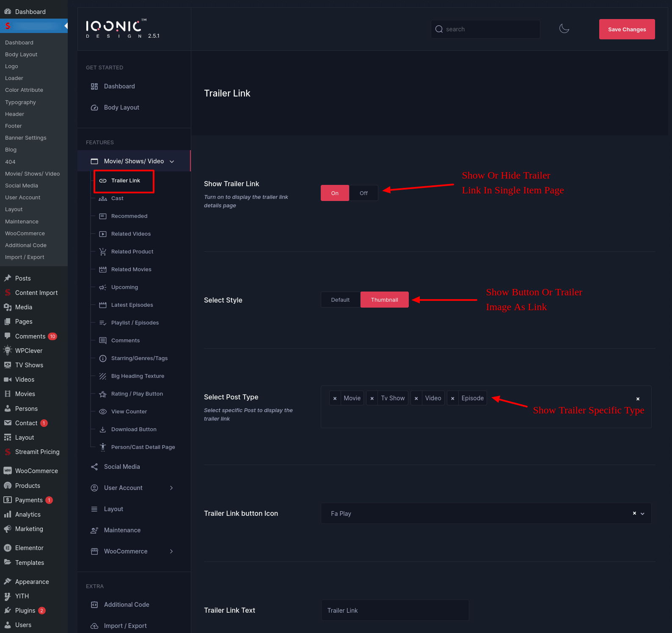Toggle dark mode moon icon
Screen dimensions: 672x633
564,29
